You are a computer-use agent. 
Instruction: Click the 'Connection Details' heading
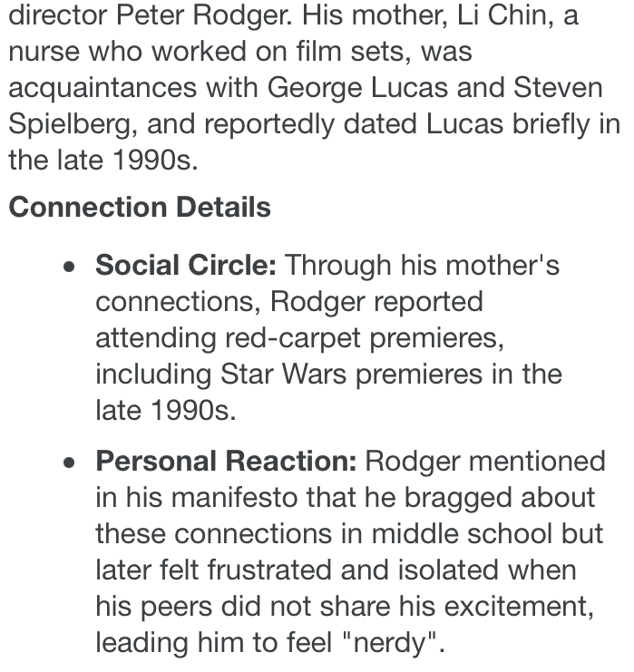point(140,208)
